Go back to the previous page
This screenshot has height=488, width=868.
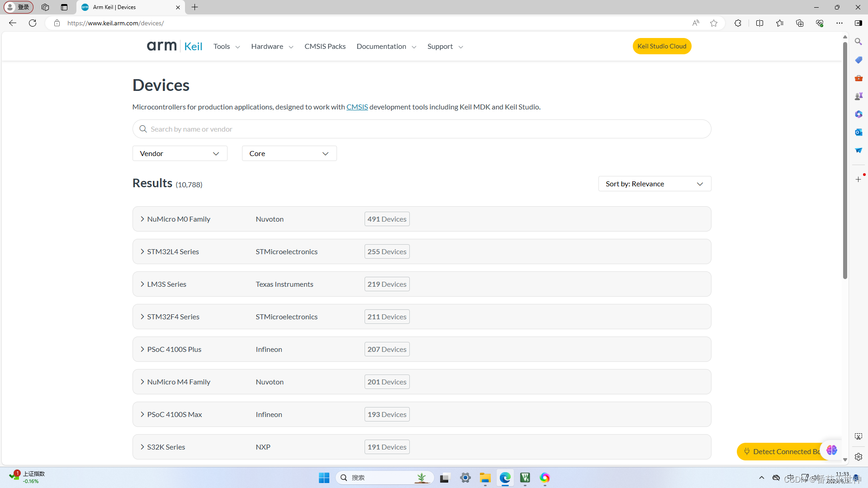[13, 23]
